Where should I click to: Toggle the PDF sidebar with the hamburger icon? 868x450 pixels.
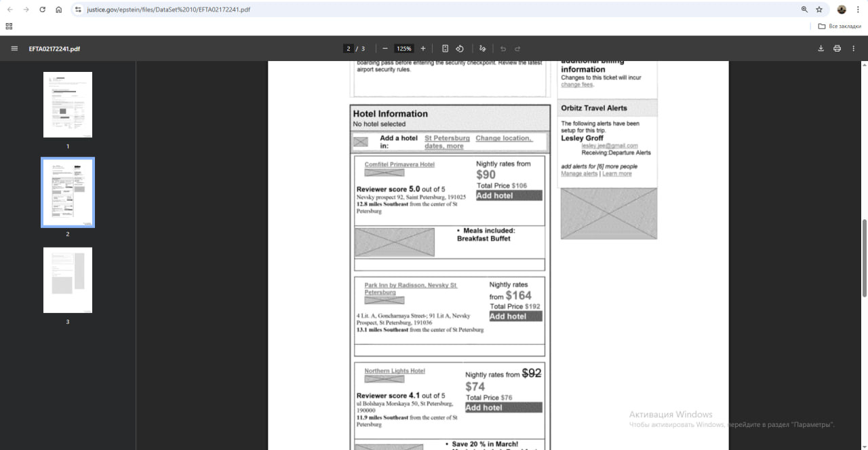tap(14, 49)
